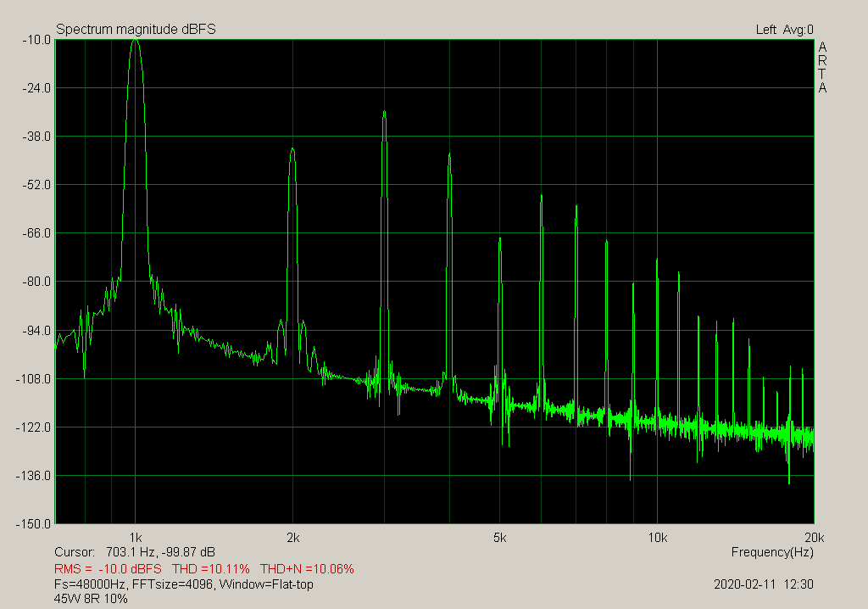Click the -122.0 y-axis label
The width and height of the screenshot is (868, 609).
(34, 427)
